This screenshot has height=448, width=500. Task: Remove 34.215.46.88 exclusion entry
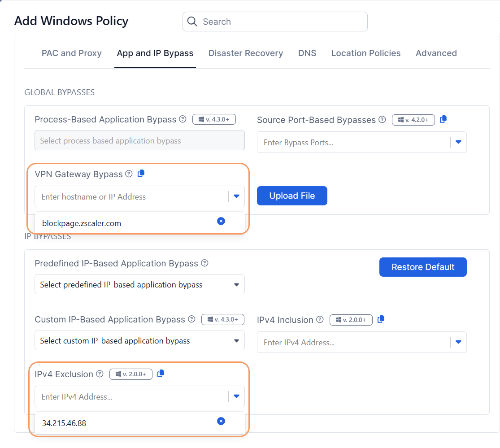(221, 421)
